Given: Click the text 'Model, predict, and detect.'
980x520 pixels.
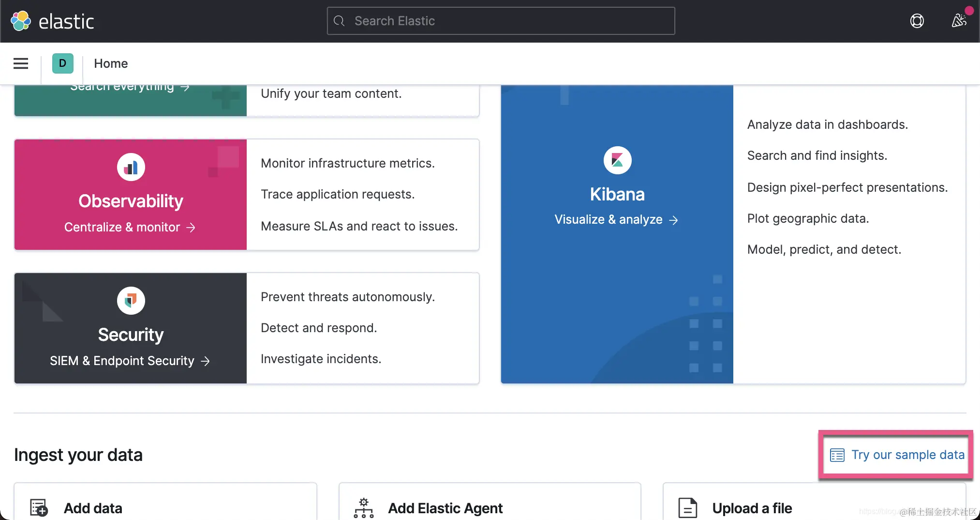Looking at the screenshot, I should 824,249.
